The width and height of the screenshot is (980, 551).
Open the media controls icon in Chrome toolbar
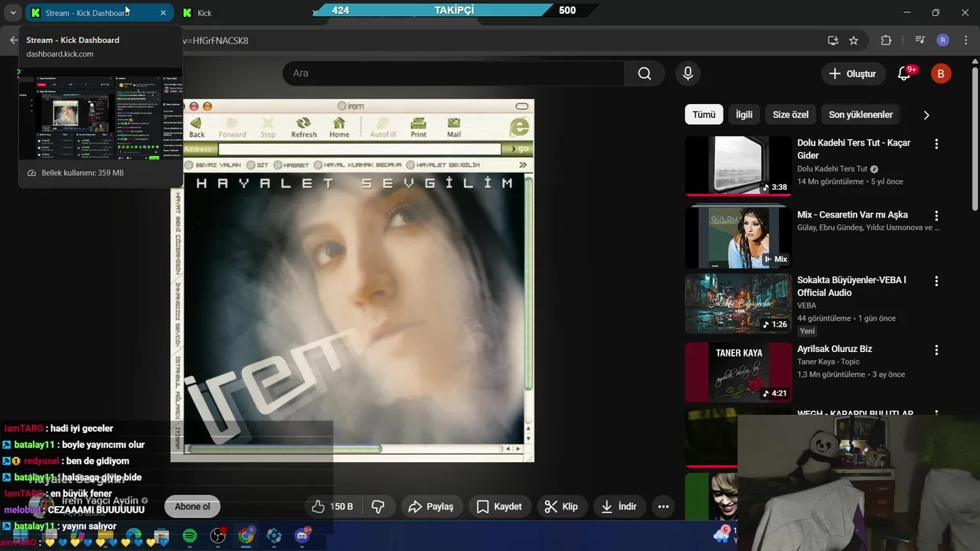click(x=920, y=41)
